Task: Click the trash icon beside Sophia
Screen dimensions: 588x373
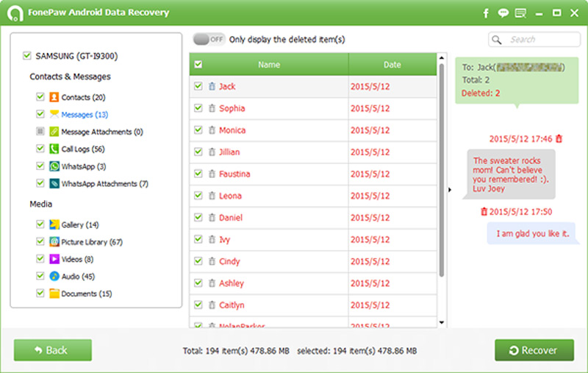Action: pos(212,108)
